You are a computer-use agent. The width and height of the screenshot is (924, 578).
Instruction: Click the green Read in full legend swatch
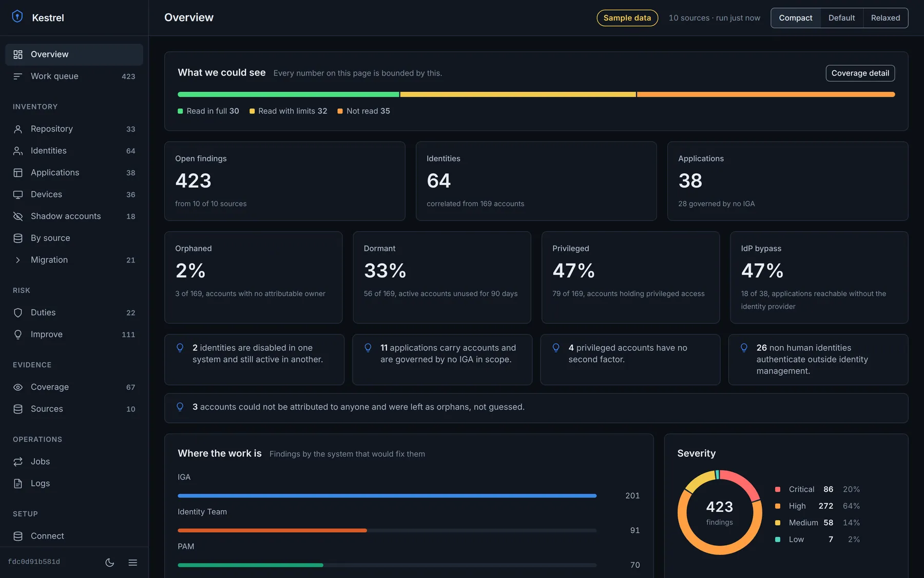(x=180, y=111)
